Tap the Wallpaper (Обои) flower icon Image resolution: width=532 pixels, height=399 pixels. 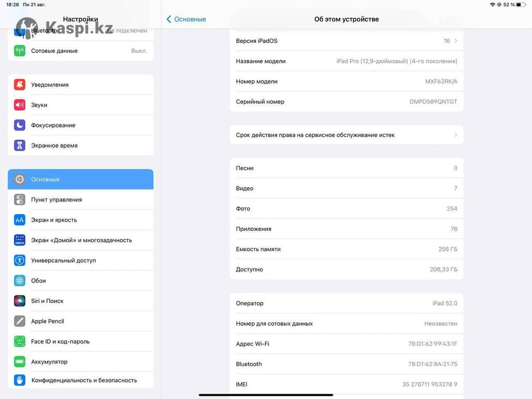point(20,280)
